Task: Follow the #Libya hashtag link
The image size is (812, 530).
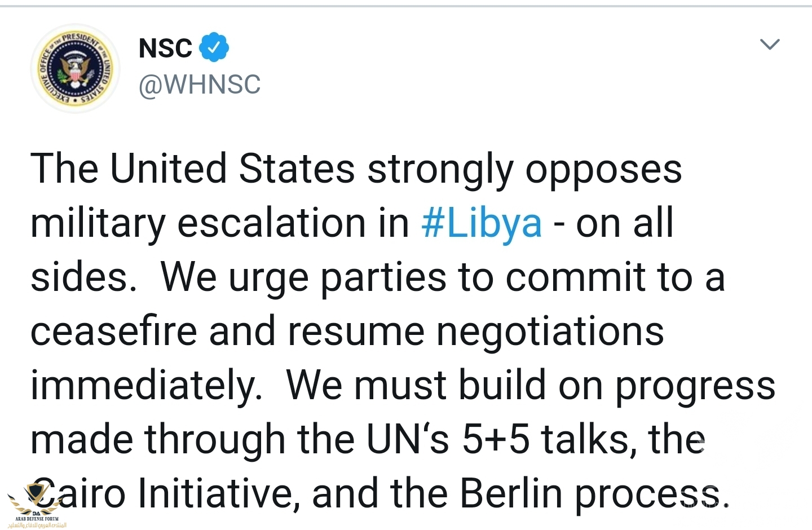Action: coord(482,223)
